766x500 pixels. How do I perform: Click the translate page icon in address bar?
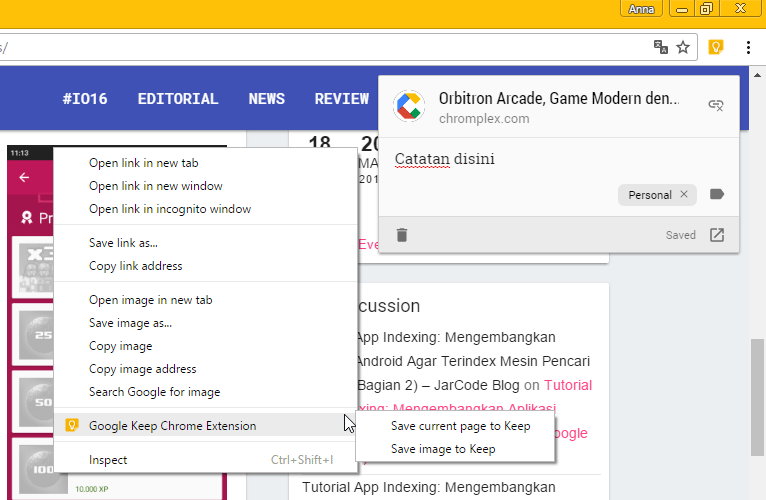pyautogui.click(x=660, y=47)
